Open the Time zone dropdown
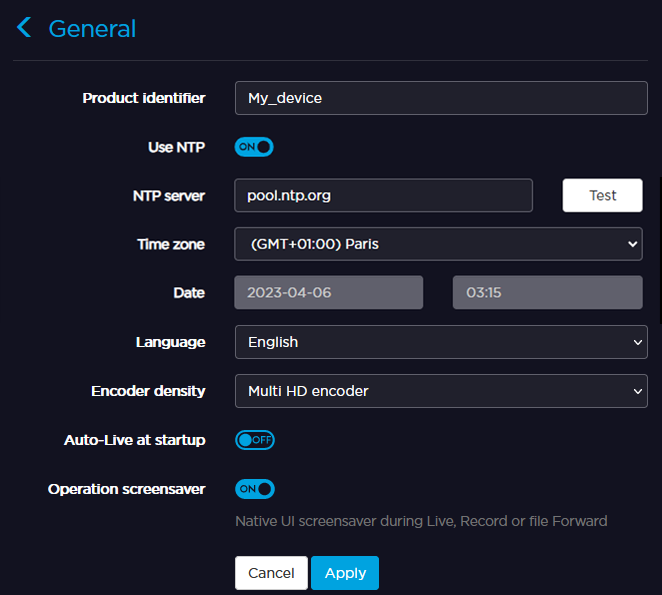The width and height of the screenshot is (662, 595). coord(438,244)
